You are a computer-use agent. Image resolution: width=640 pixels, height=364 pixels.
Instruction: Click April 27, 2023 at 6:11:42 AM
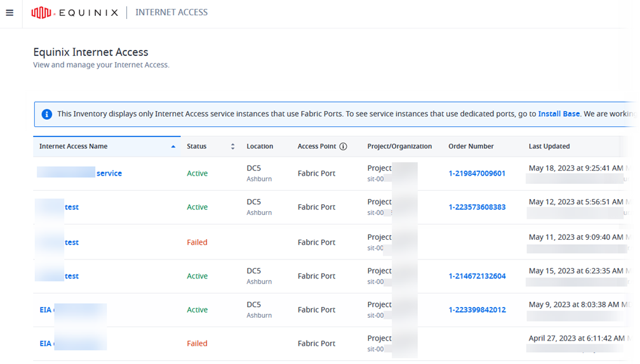click(x=577, y=339)
